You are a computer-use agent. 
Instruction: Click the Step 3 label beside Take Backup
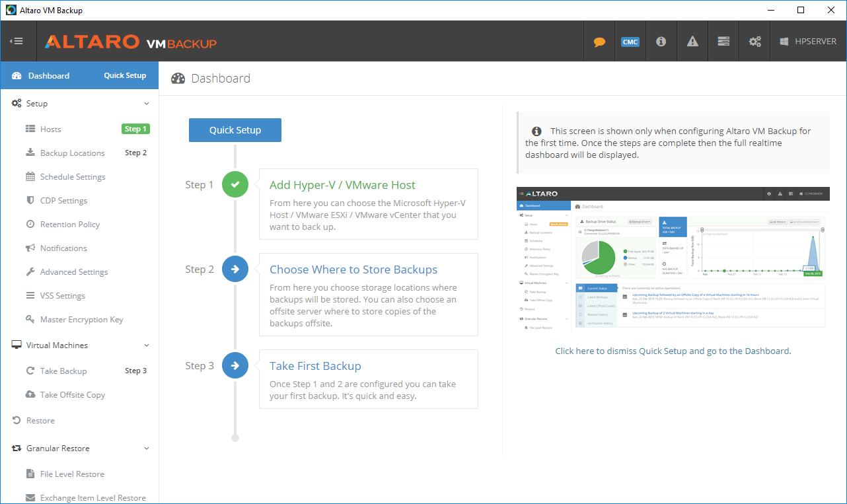tap(136, 371)
